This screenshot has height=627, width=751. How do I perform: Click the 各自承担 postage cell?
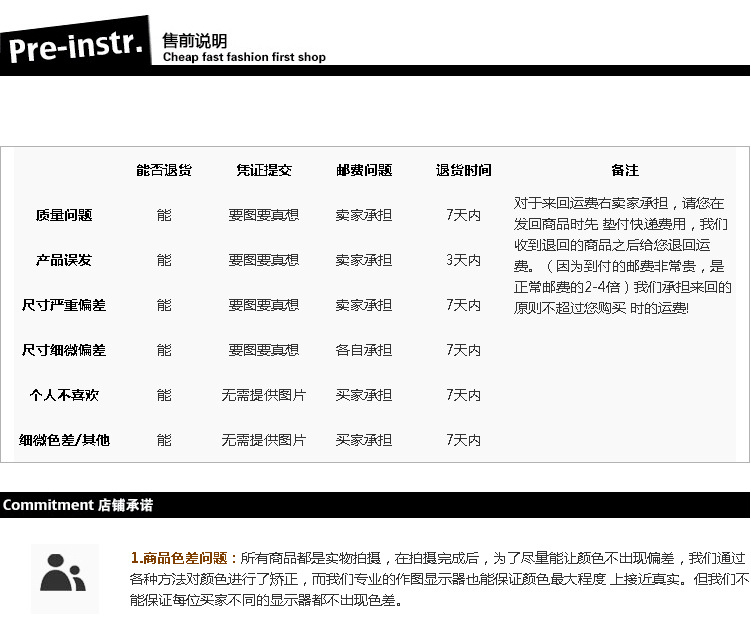[364, 350]
